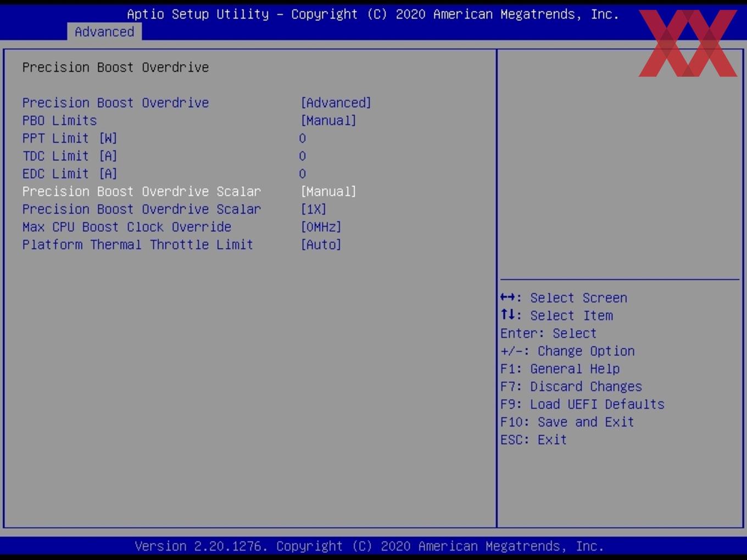Select the Precision Boost Overdrive setting label

click(115, 103)
